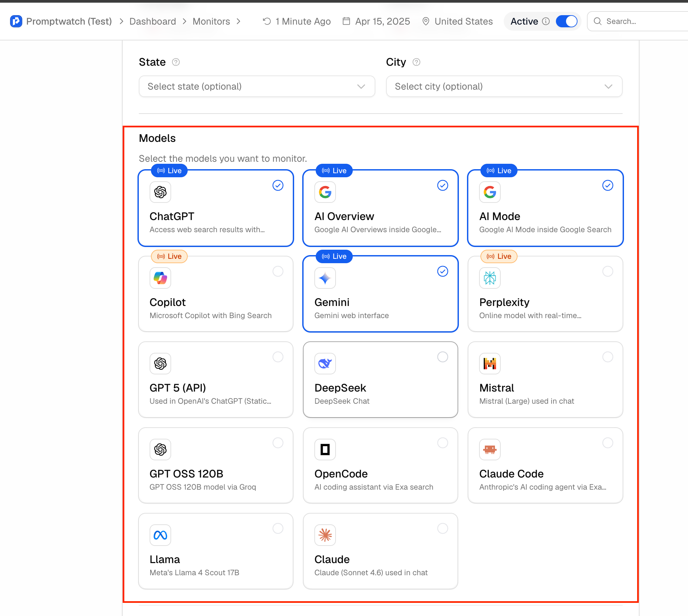This screenshot has width=688, height=616.
Task: Click the DeepSeek whale logo icon
Action: (x=325, y=364)
